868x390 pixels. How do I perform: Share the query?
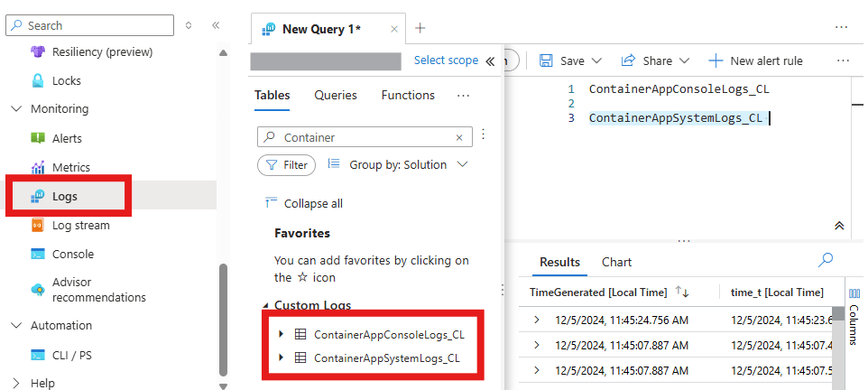[647, 61]
